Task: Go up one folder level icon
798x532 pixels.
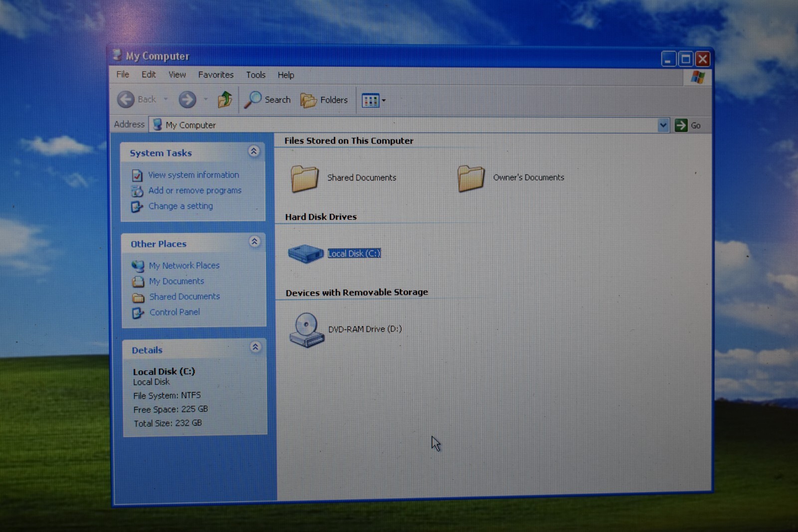Action: [x=224, y=100]
